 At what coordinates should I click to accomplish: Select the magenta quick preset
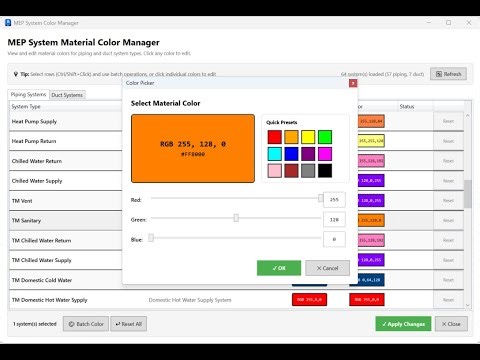click(x=325, y=154)
